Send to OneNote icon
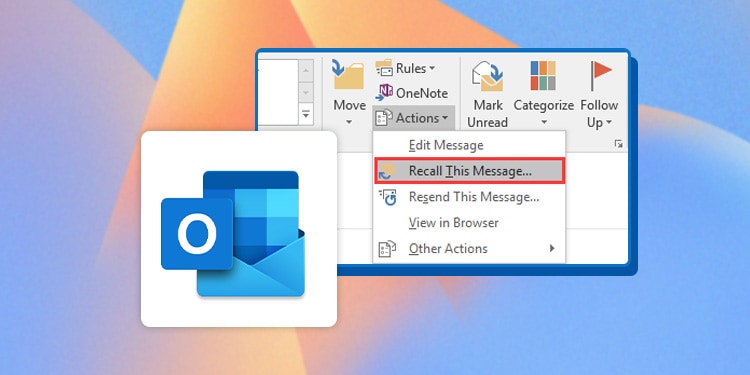 click(x=384, y=92)
